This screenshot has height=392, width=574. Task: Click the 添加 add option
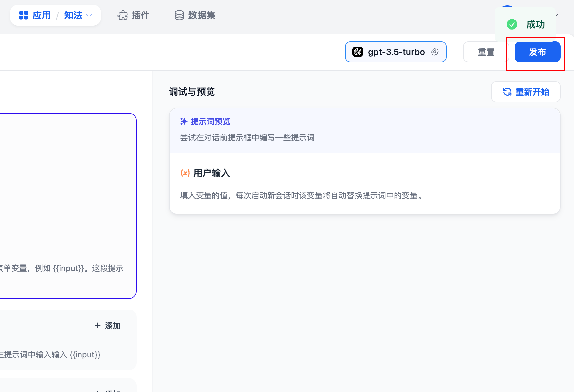[112, 325]
